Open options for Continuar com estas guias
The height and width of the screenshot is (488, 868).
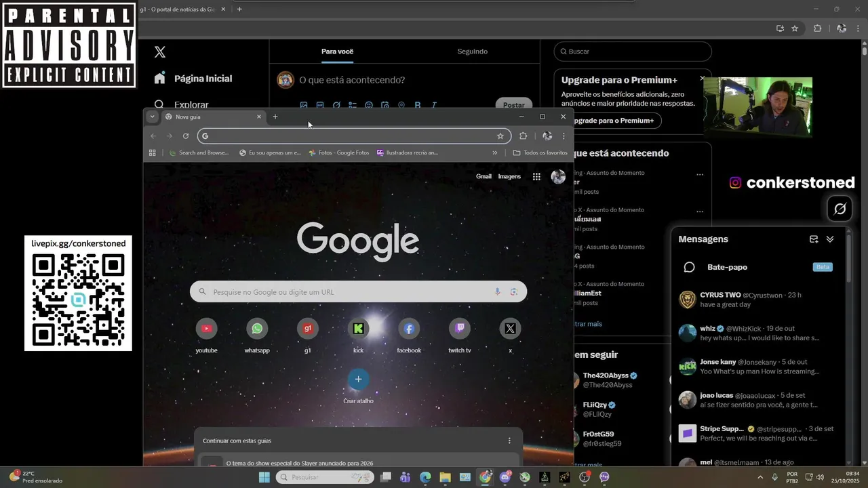[x=509, y=441]
